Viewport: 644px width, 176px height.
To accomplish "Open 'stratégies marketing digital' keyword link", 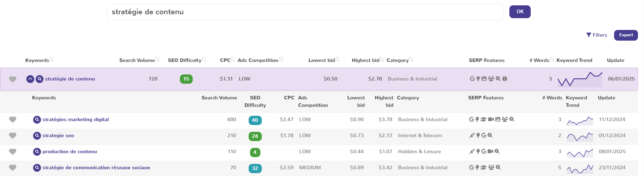I will (x=76, y=119).
